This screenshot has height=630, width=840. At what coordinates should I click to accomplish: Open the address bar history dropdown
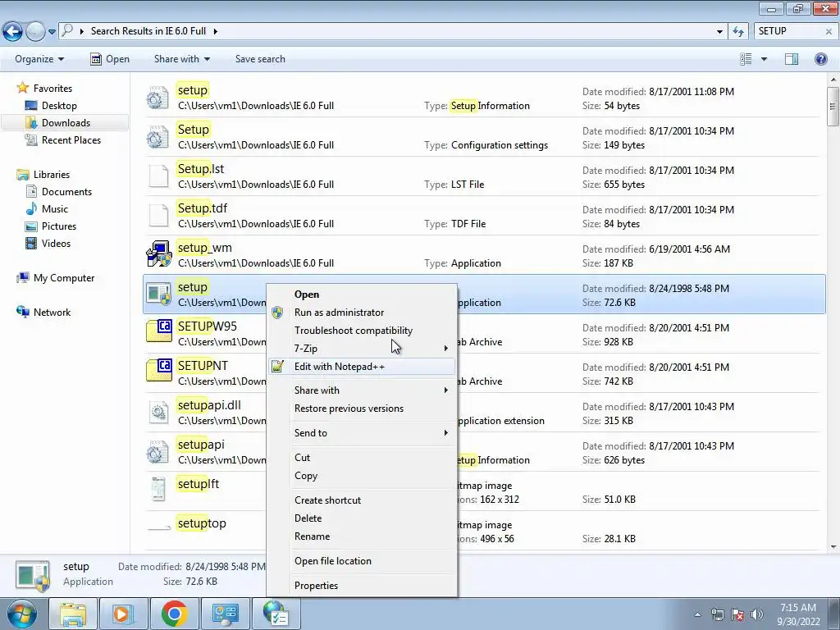(x=719, y=32)
